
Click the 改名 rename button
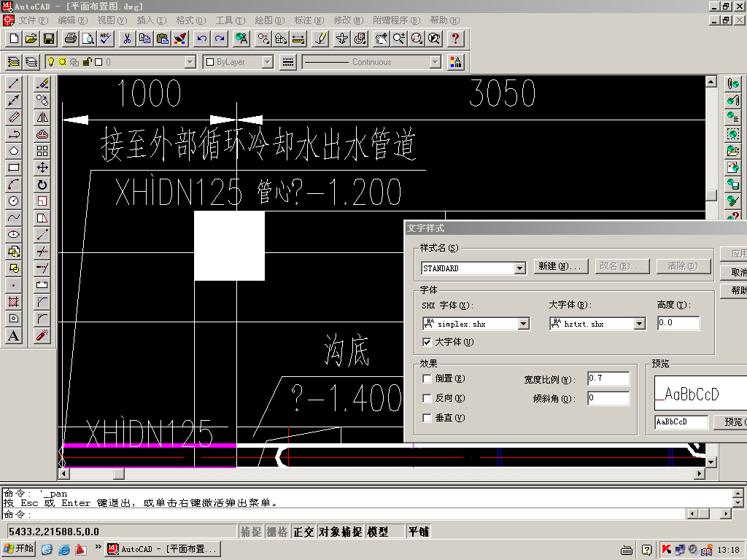pyautogui.click(x=622, y=266)
